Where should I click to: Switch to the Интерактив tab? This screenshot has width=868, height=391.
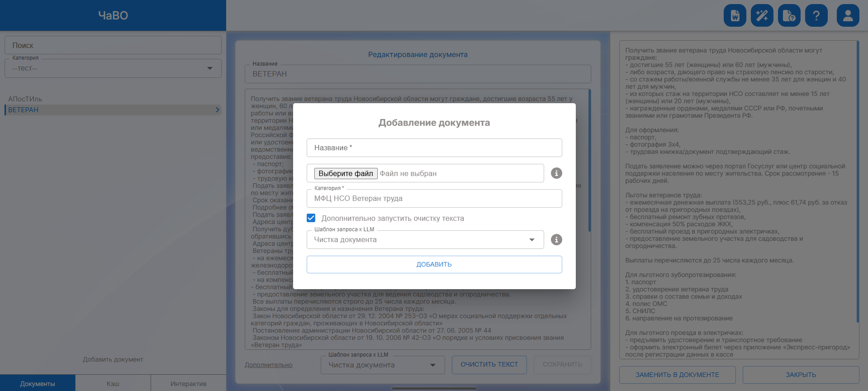click(x=188, y=384)
